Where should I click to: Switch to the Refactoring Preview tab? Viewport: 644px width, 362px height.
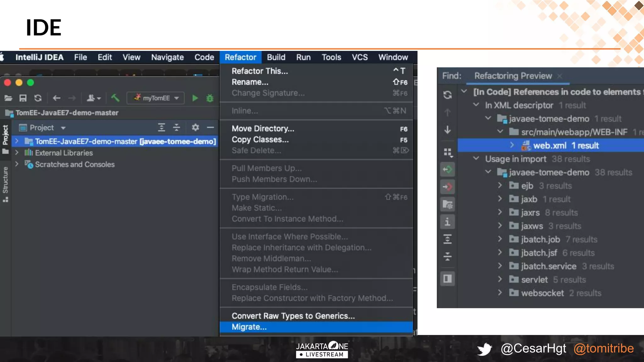[513, 76]
